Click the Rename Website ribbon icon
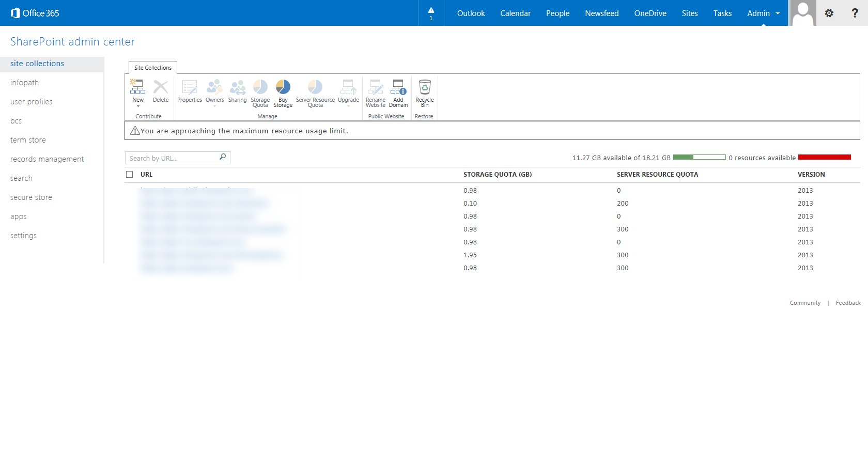Image resolution: width=868 pixels, height=450 pixels. [x=376, y=87]
